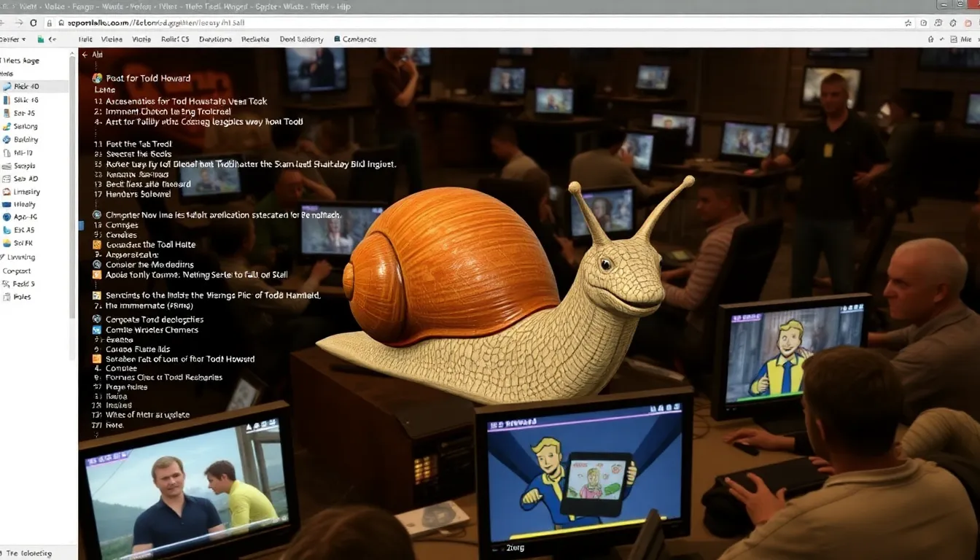Open the Recketie bookmark item

pos(255,39)
